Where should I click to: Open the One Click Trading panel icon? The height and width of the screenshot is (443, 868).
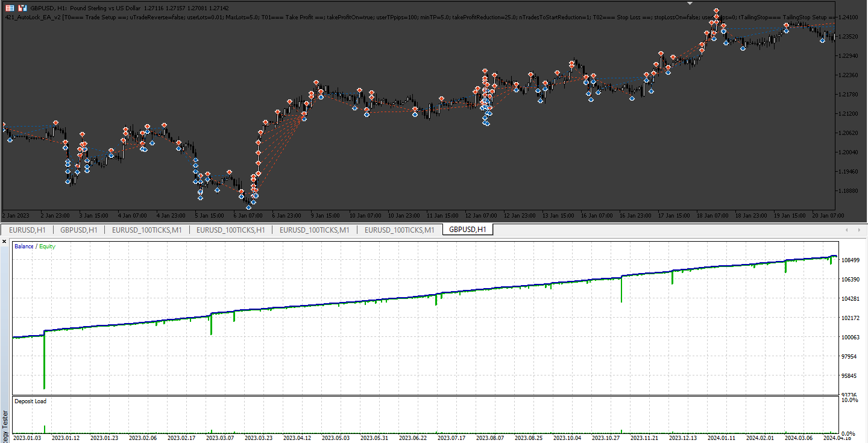pyautogui.click(x=10, y=8)
